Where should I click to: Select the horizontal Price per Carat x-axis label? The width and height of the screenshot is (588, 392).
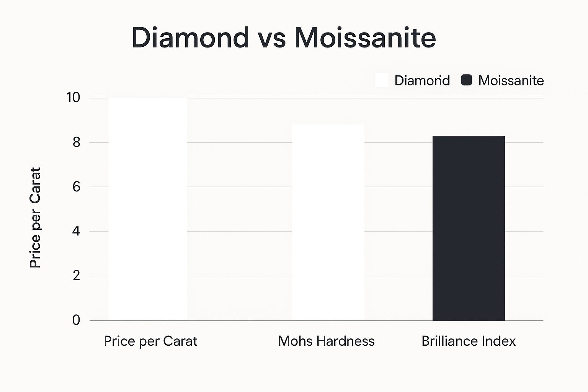tap(150, 341)
